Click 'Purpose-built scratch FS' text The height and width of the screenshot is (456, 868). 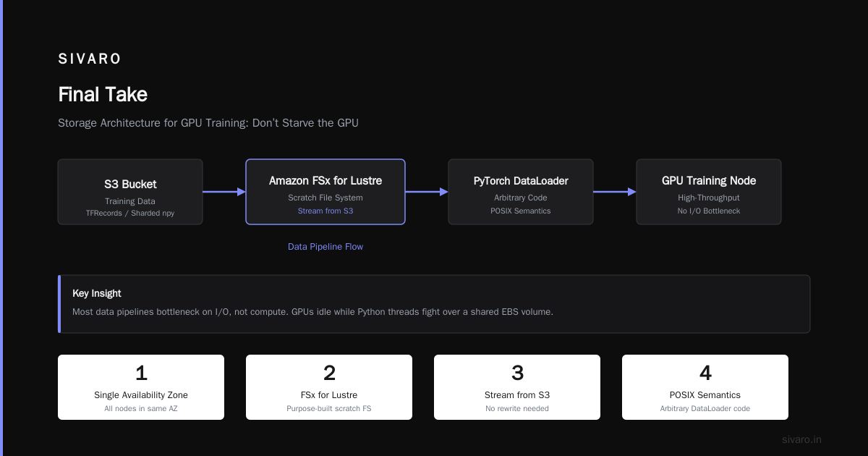329,409
